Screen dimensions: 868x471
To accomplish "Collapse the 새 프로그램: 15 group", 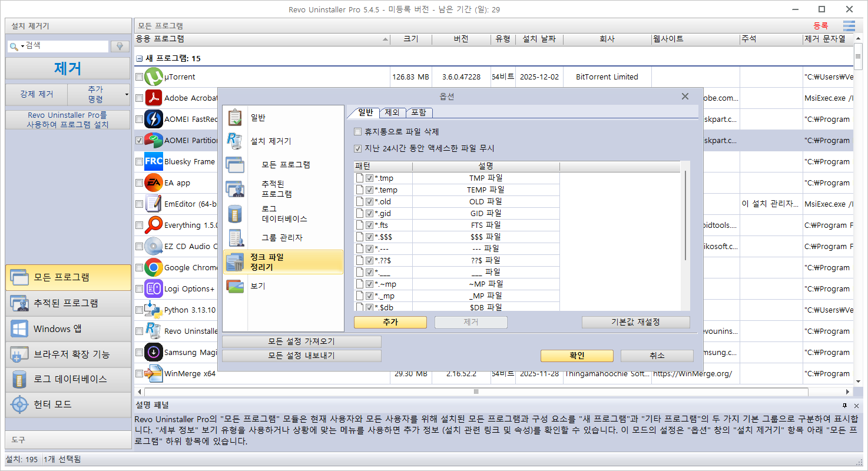I will click(140, 59).
